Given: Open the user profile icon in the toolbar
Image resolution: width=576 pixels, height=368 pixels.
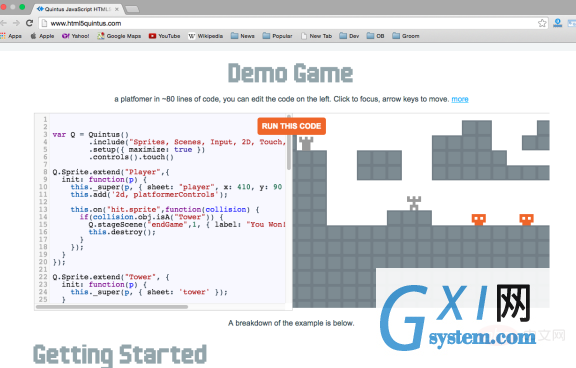Looking at the screenshot, I should click(x=557, y=23).
